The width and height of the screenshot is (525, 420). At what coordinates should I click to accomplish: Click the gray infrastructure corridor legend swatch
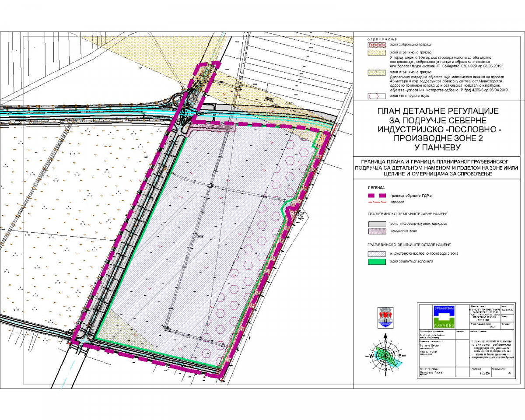[376, 224]
